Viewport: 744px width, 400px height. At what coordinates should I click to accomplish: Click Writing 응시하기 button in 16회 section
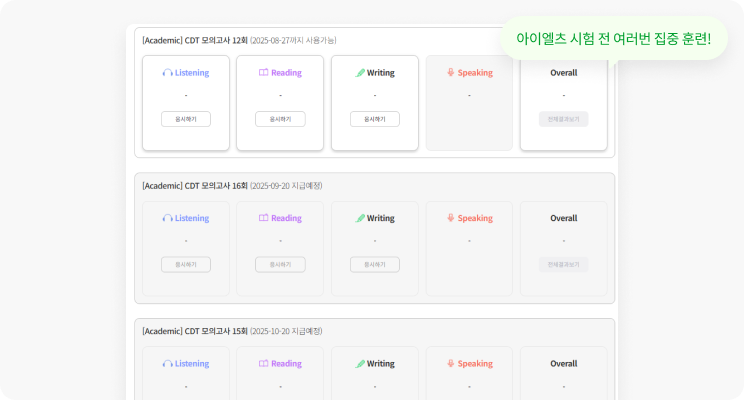click(375, 265)
